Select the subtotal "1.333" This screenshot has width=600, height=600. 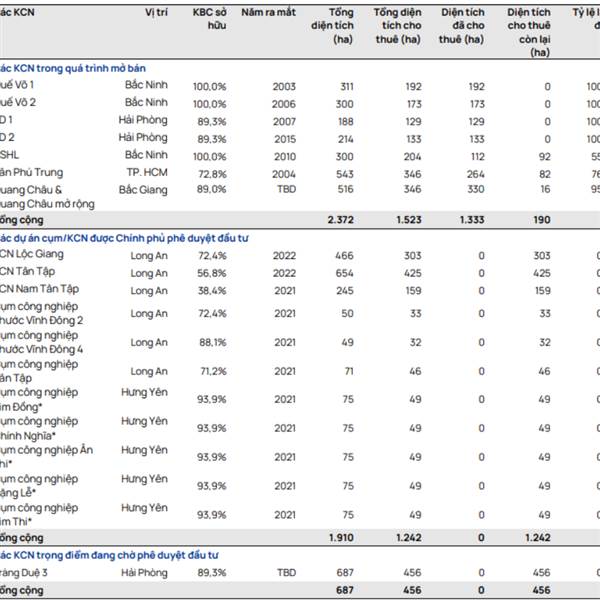(472, 220)
